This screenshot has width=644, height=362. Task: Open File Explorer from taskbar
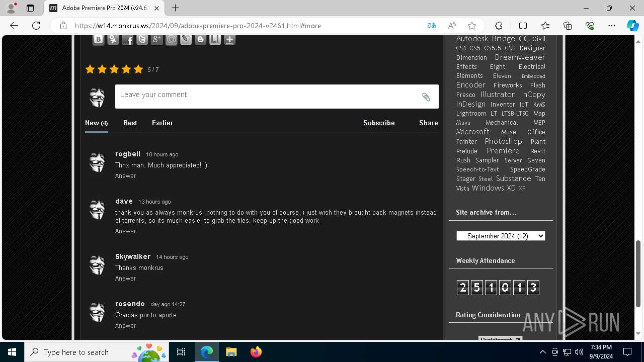click(x=231, y=352)
